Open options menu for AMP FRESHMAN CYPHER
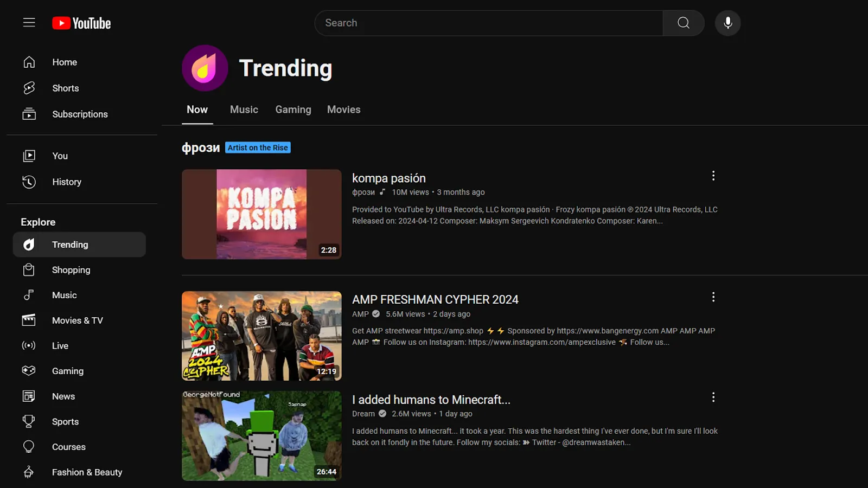This screenshot has width=868, height=488. tap(713, 297)
